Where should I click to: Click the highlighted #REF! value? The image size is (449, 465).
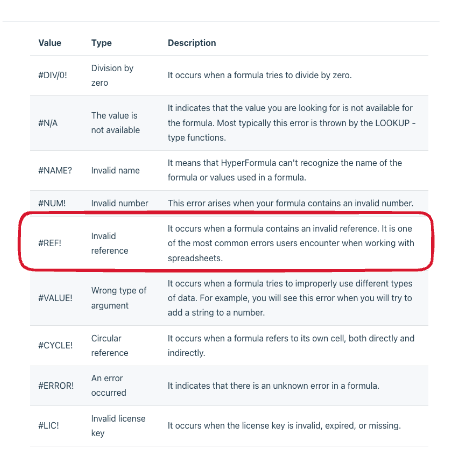click(x=50, y=243)
